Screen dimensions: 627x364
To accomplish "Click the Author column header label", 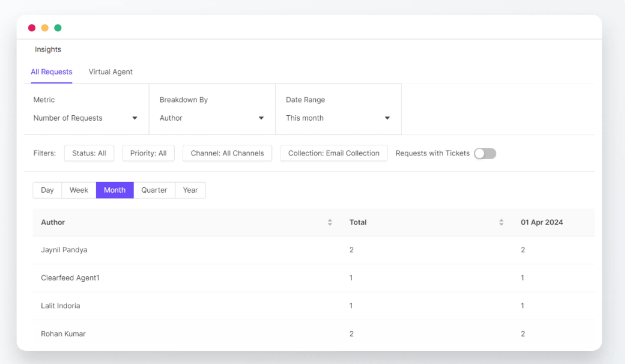I will tap(53, 222).
